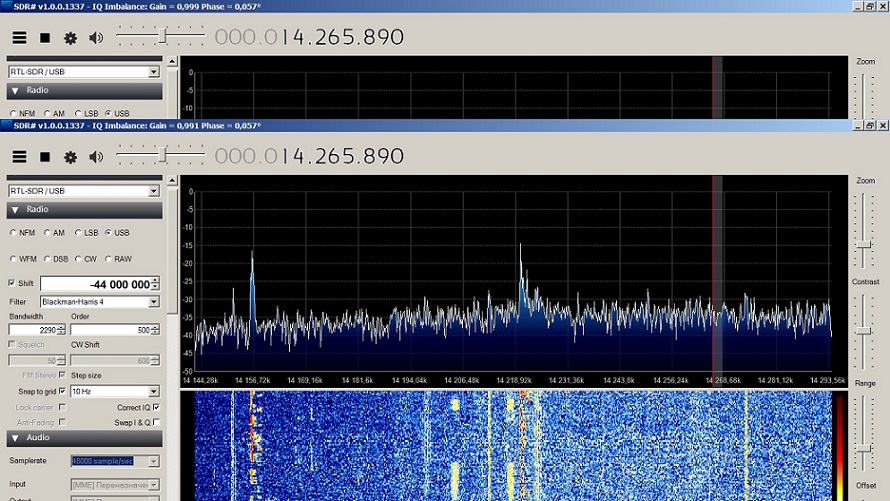Select LSB mode in the front window
The image size is (890, 501).
78,233
